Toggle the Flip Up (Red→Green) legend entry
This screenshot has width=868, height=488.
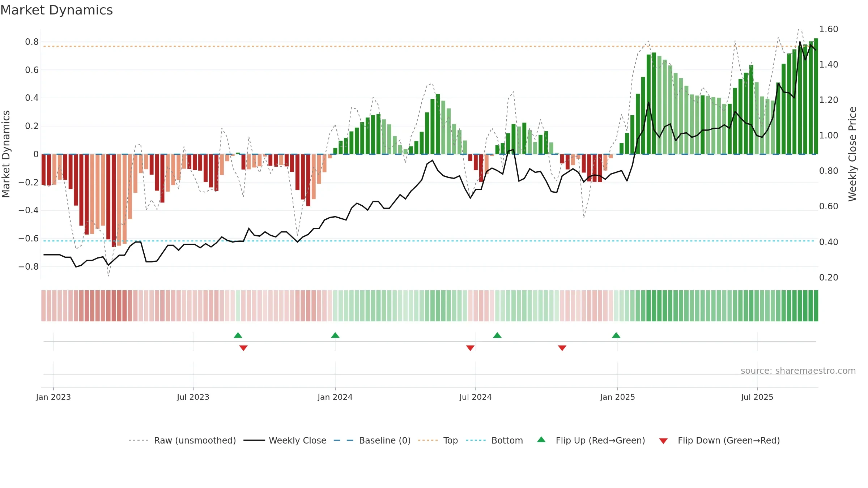click(591, 440)
